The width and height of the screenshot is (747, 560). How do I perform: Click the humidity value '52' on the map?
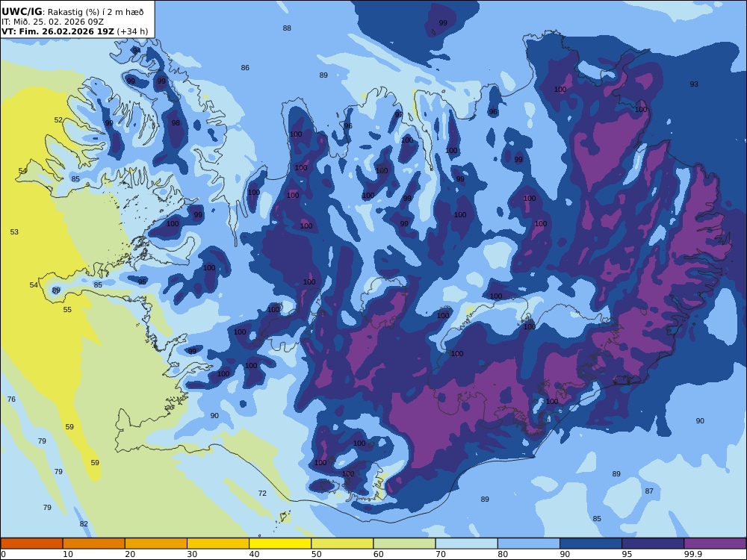(x=58, y=120)
